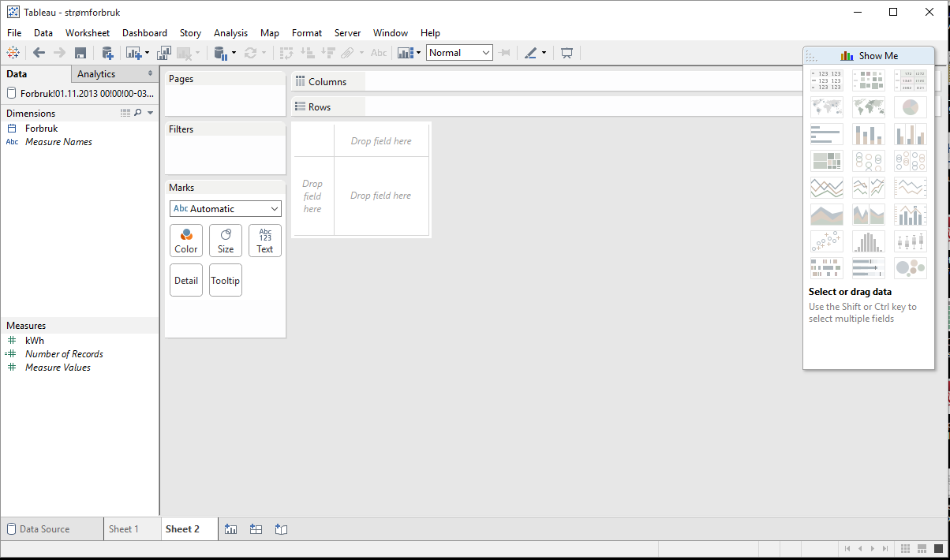Click the Sort descending toolbar icon

[x=328, y=53]
